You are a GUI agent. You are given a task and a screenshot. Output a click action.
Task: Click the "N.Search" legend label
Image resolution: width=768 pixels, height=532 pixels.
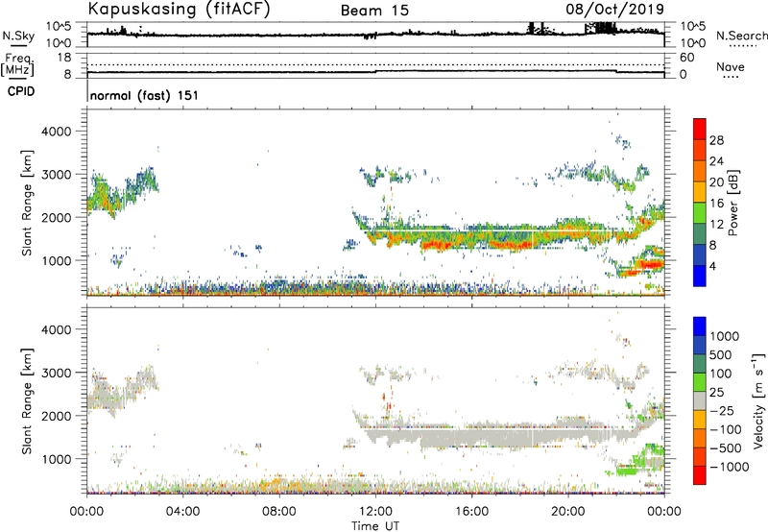point(742,36)
